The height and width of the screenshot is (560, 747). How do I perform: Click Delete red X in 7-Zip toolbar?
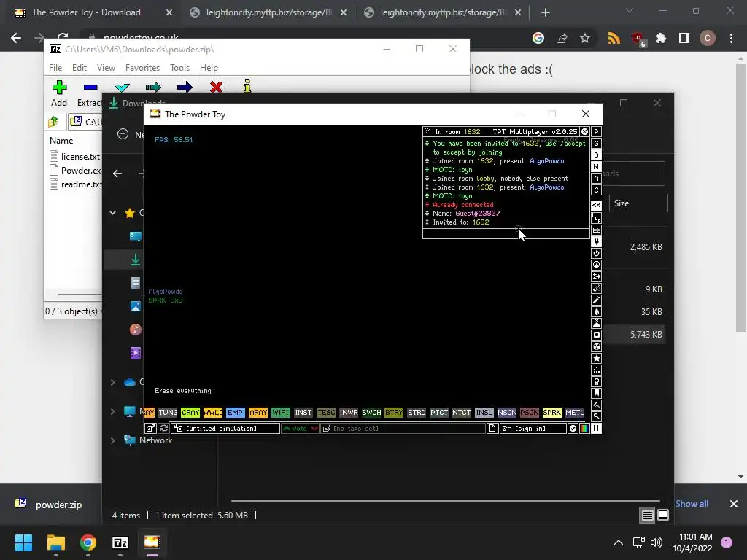tap(216, 87)
